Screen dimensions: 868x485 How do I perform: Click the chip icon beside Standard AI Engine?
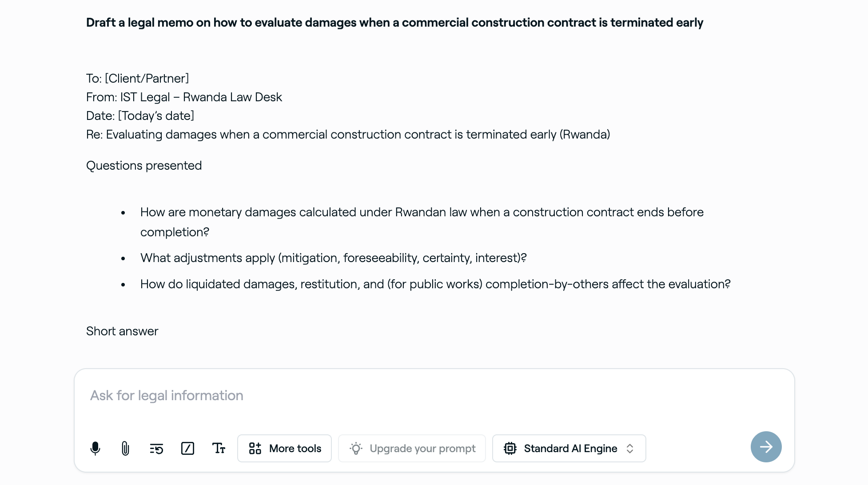(x=510, y=449)
